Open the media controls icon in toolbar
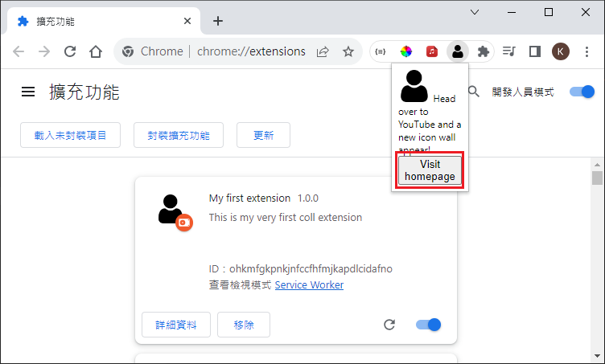The image size is (605, 364). click(x=508, y=51)
